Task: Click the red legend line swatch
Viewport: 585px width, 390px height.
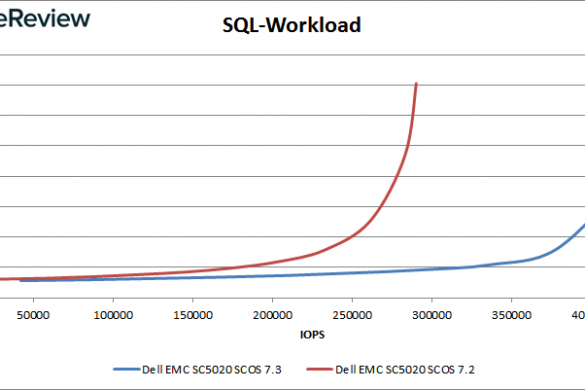Action: coord(320,369)
